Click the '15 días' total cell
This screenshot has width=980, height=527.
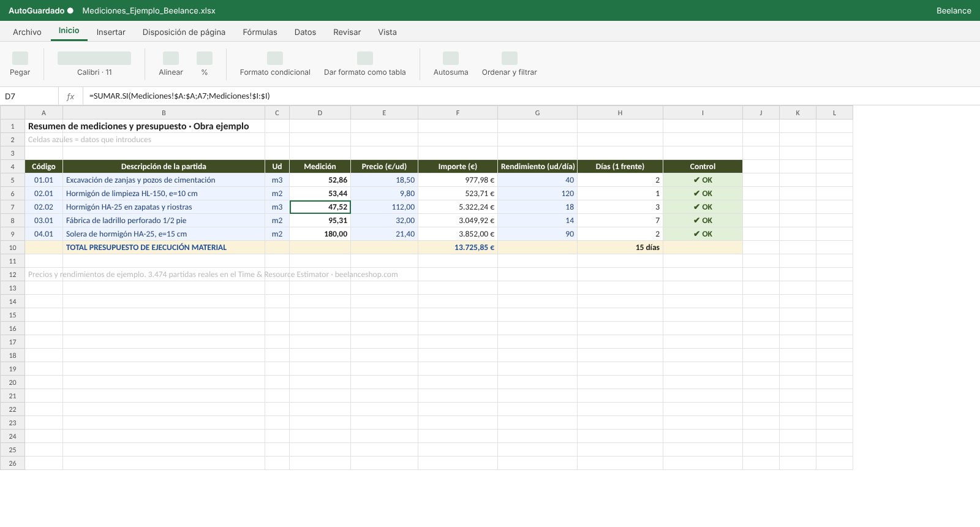(620, 248)
